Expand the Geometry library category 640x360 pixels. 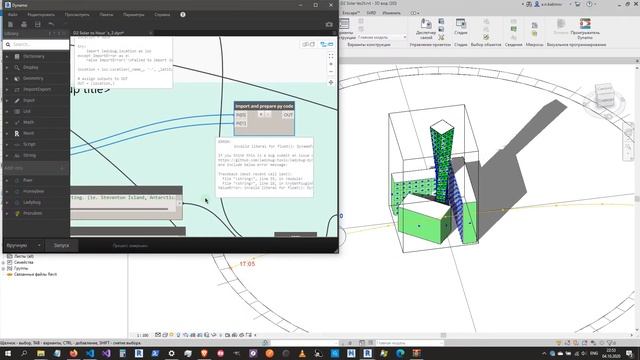36,78
